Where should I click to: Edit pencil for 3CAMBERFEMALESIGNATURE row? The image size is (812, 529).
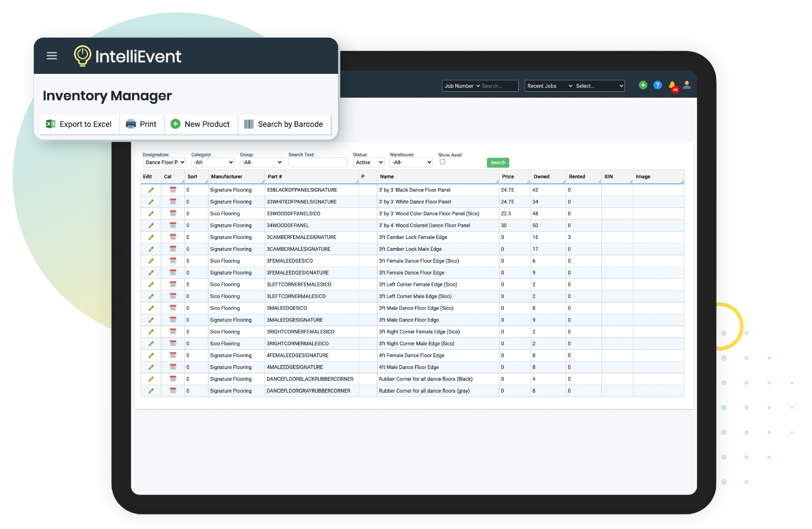[x=151, y=237]
